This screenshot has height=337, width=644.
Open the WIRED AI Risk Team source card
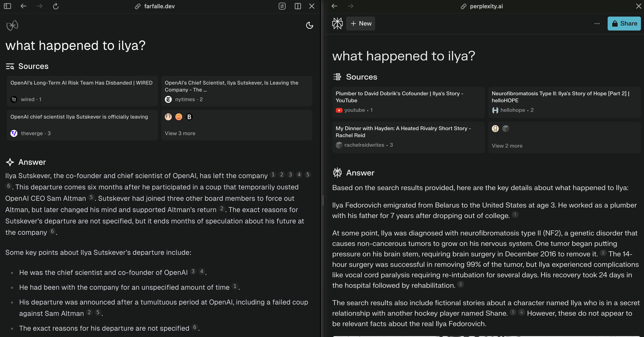tap(82, 91)
